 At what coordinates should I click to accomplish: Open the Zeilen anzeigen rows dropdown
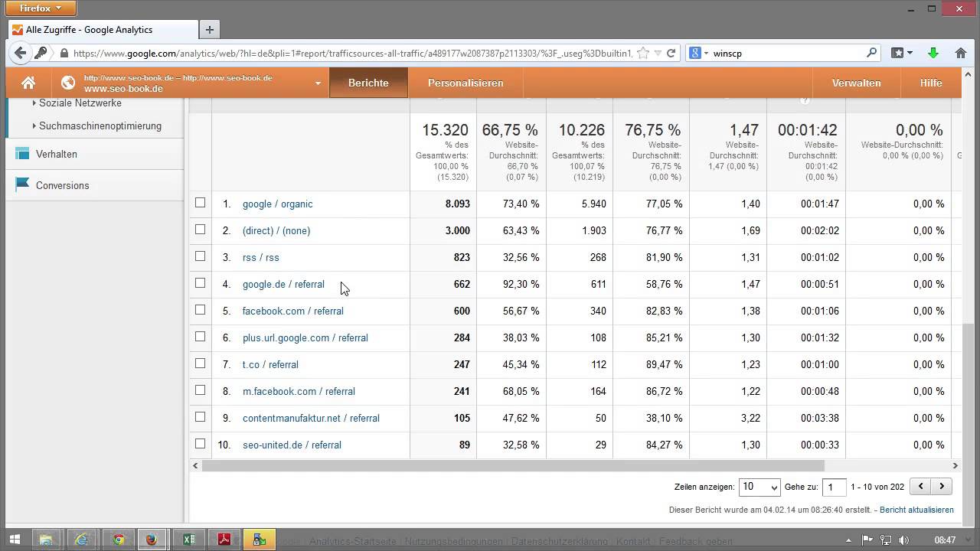pyautogui.click(x=759, y=487)
